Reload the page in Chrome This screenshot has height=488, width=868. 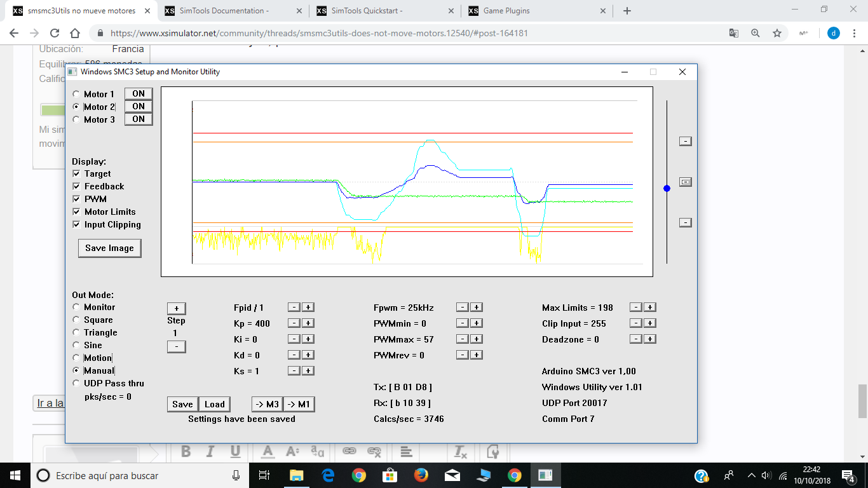[55, 34]
